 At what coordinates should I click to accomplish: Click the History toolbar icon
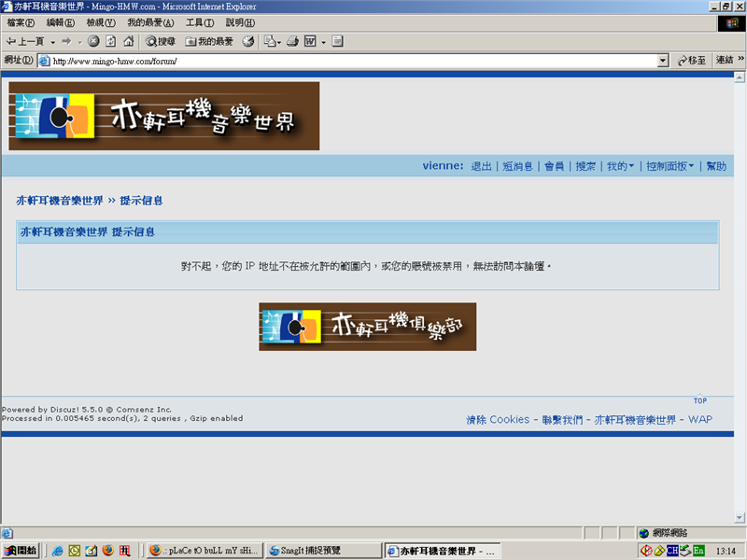(x=248, y=41)
